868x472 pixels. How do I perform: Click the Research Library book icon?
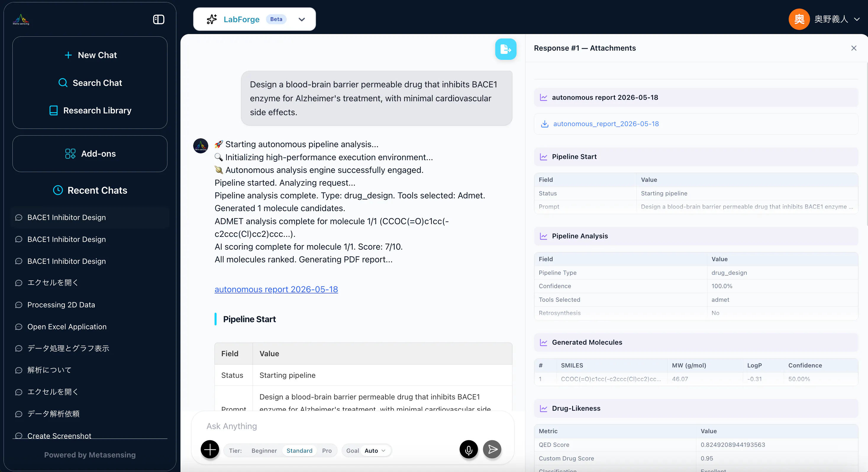point(53,110)
